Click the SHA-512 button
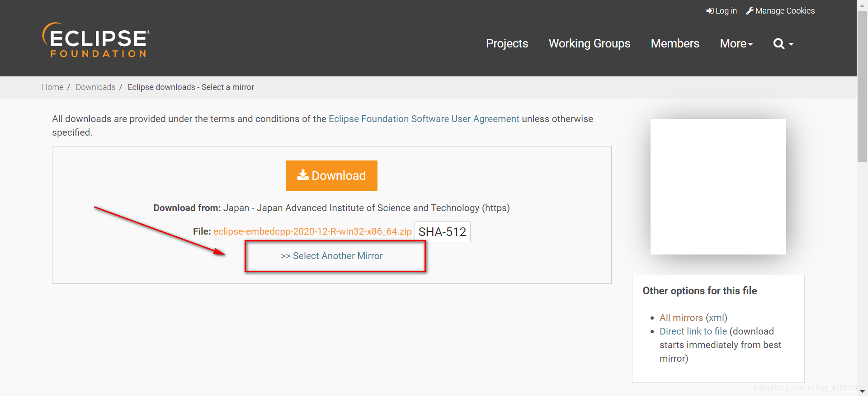868x396 pixels. [442, 232]
